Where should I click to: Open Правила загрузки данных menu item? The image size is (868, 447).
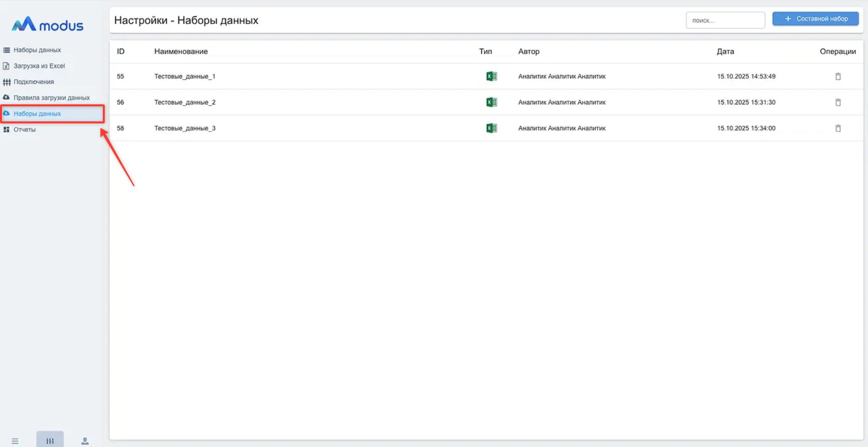[x=51, y=98]
